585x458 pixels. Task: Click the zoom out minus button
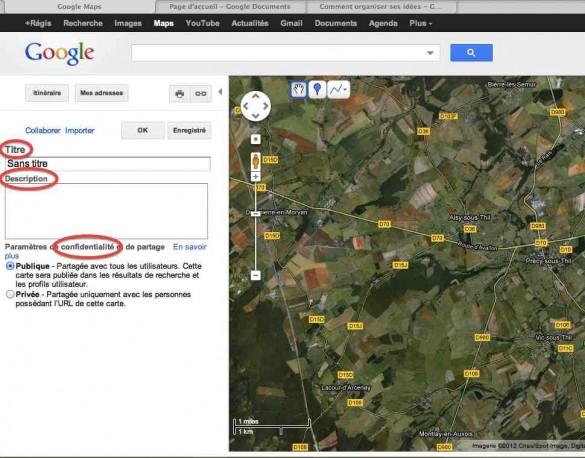tap(256, 275)
